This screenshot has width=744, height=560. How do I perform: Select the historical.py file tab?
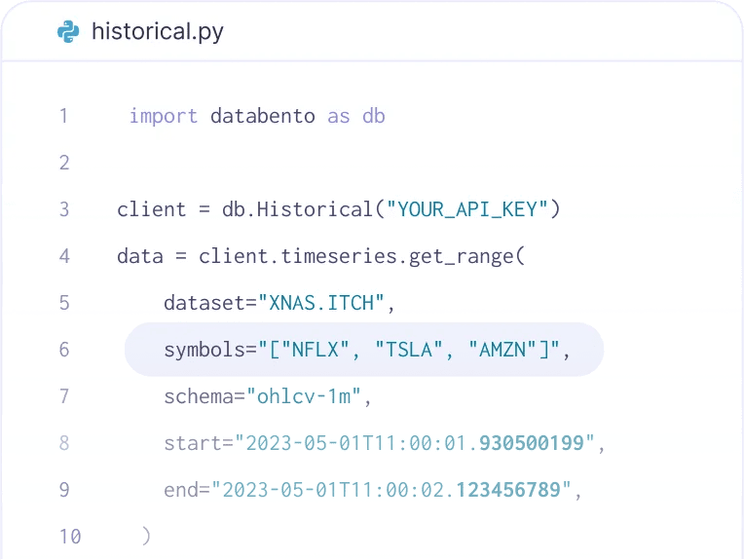(x=140, y=32)
